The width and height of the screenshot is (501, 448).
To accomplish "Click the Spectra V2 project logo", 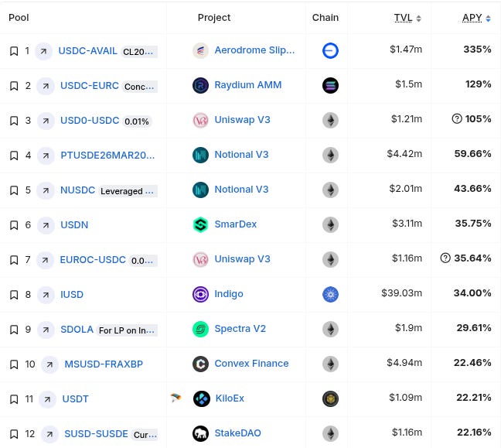I will coord(200,329).
